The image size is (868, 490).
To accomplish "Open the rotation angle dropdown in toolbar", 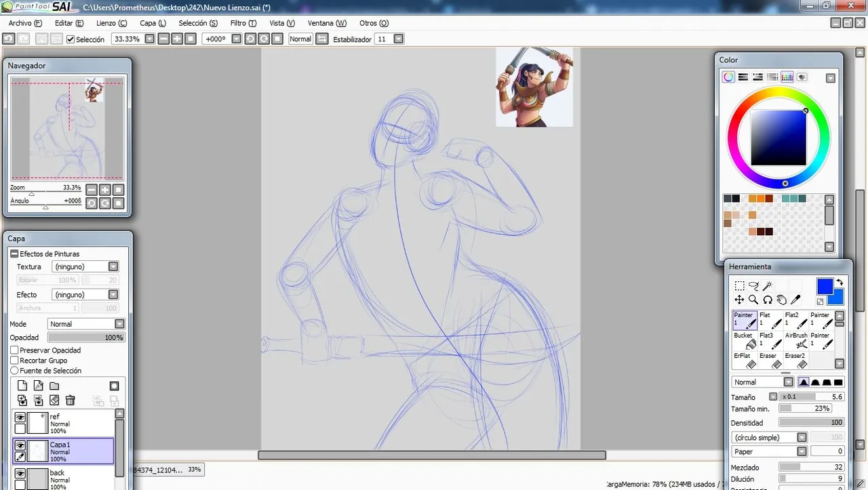I will click(x=237, y=39).
